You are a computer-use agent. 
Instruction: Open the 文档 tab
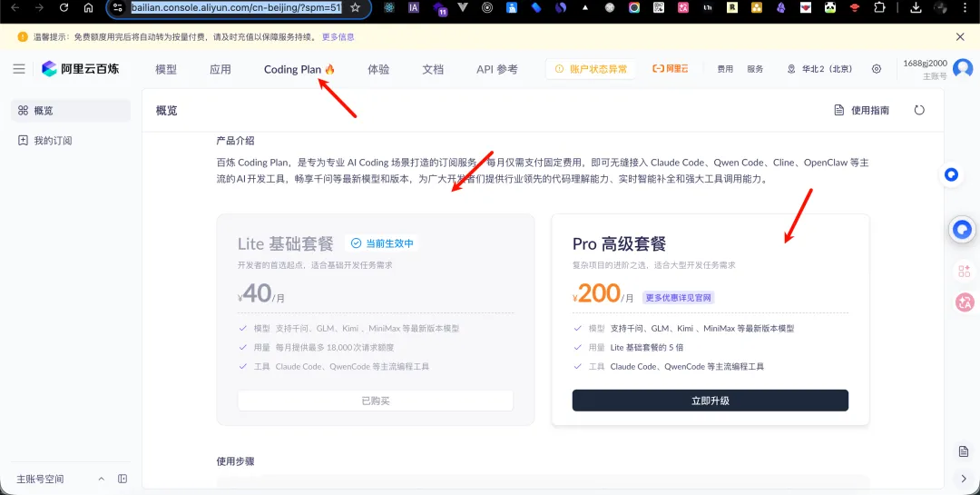coord(433,69)
